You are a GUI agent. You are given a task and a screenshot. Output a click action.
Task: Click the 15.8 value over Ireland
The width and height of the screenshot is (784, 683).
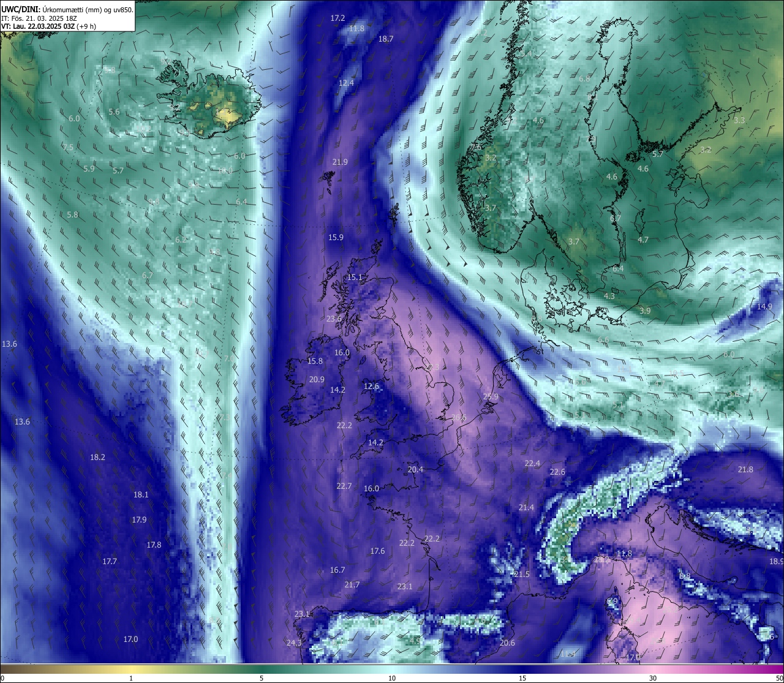coord(315,361)
